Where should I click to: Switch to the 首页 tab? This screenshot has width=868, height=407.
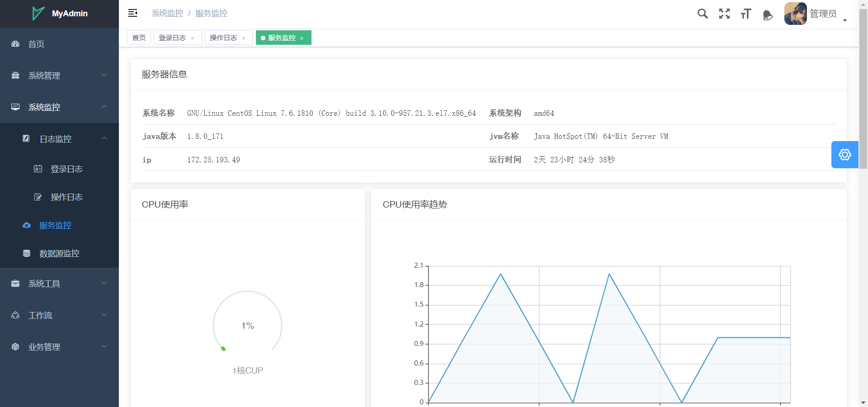[139, 38]
